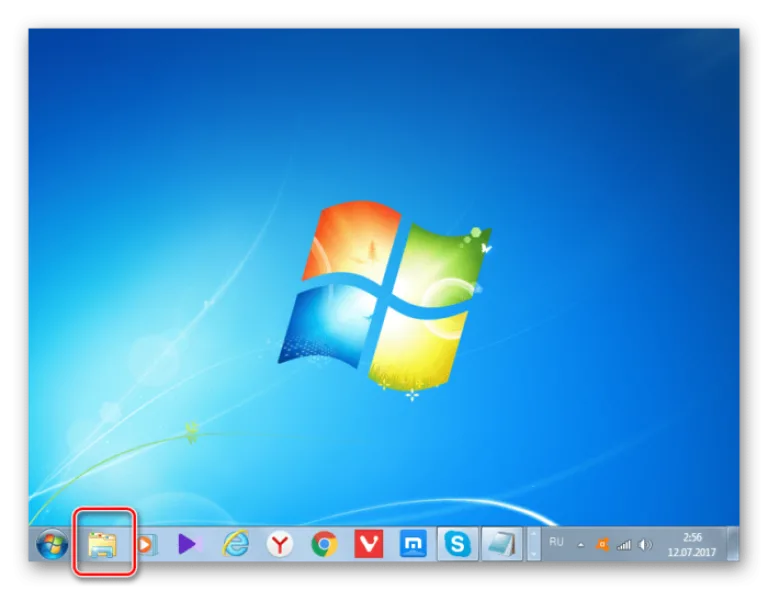Open the Windows Start menu orb

tap(52, 544)
